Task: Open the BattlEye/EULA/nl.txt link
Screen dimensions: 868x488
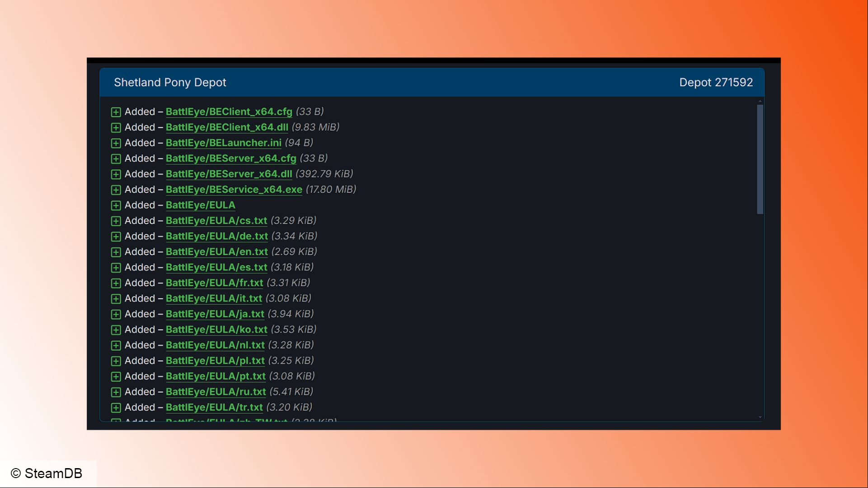Action: (x=215, y=345)
